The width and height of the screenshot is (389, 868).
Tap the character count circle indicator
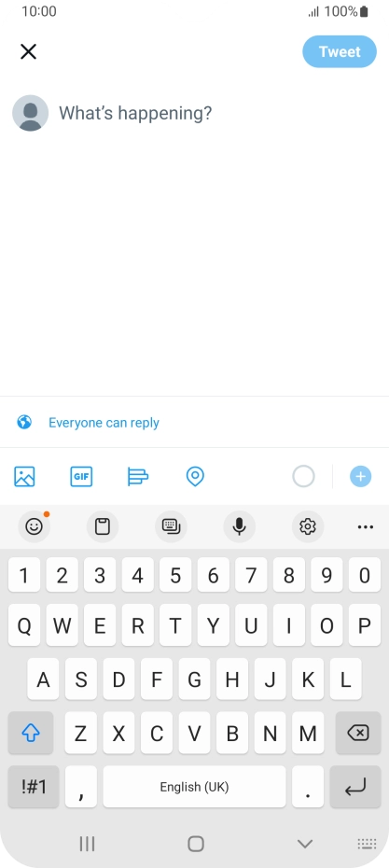click(x=303, y=476)
